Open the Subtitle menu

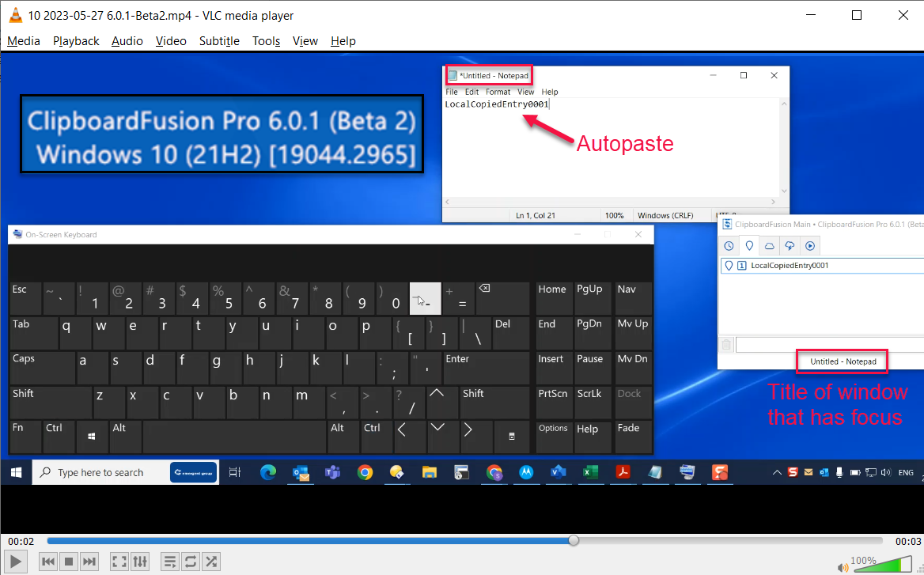tap(219, 41)
